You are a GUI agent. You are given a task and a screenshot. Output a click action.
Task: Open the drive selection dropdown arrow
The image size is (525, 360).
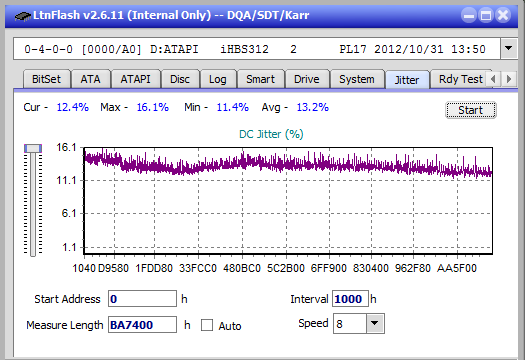[x=509, y=49]
